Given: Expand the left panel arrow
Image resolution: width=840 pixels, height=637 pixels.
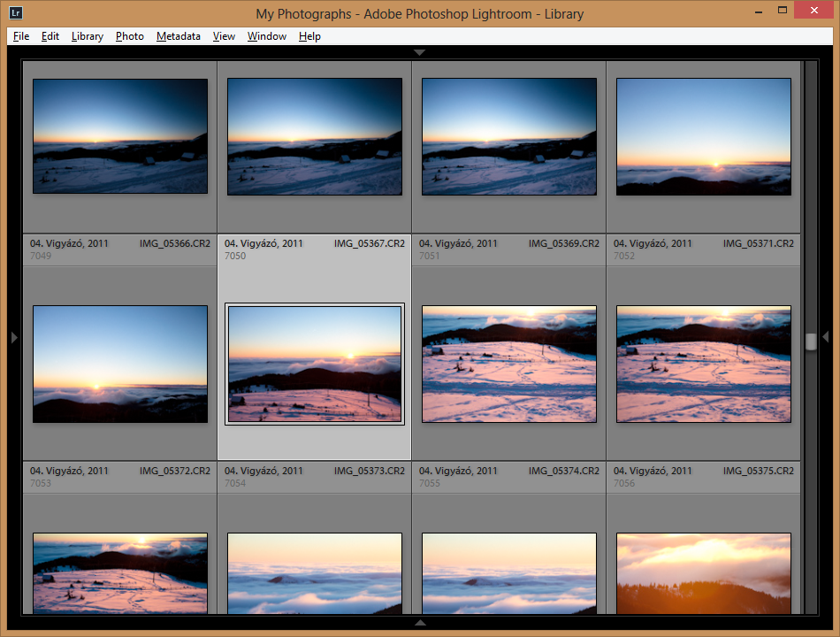Looking at the screenshot, I should (x=14, y=337).
